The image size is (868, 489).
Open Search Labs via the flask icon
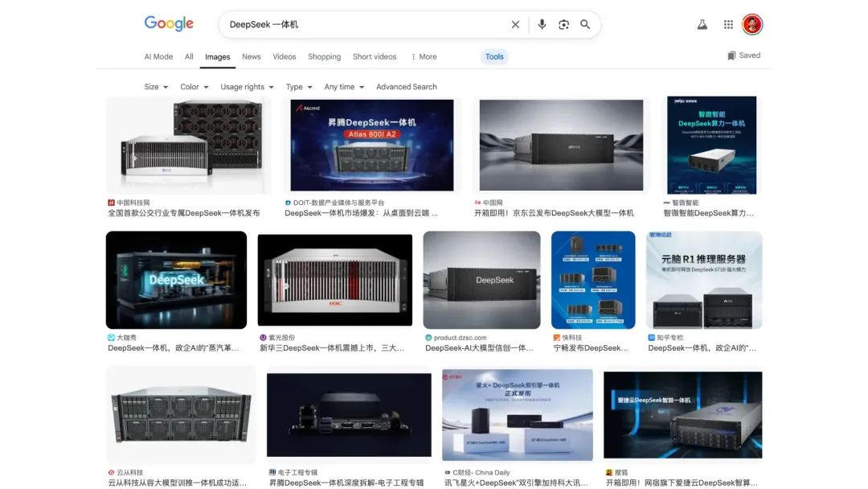pyautogui.click(x=702, y=24)
